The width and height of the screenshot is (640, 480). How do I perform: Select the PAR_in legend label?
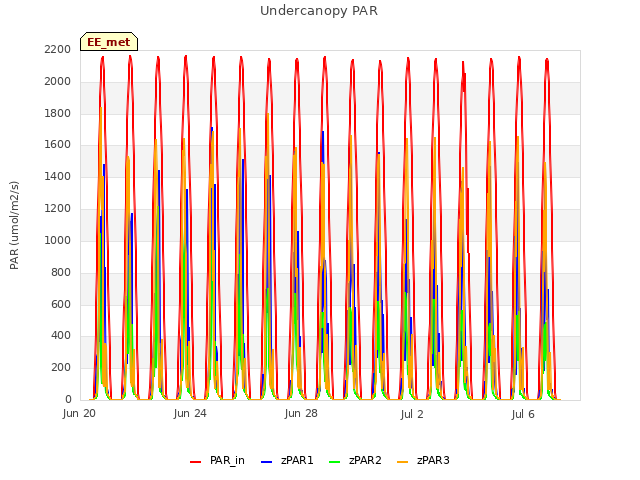(227, 460)
